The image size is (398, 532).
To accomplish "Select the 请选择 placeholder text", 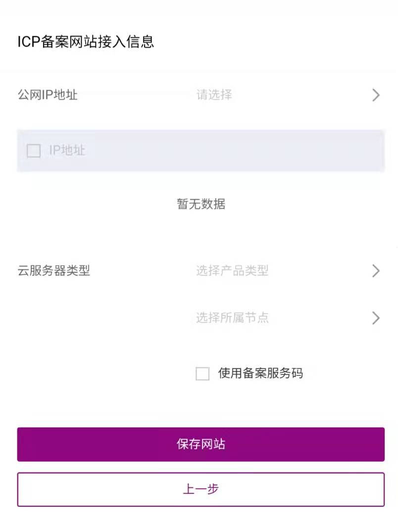I will click(x=214, y=95).
